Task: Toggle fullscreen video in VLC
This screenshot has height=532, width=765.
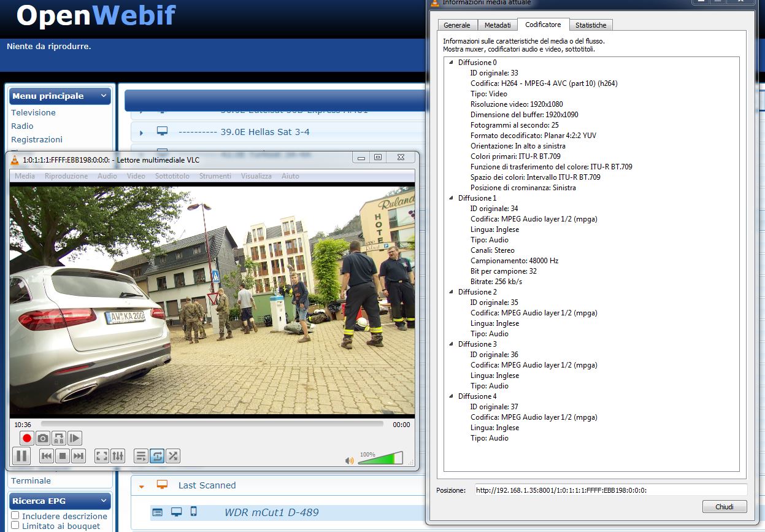Action: pyautogui.click(x=102, y=456)
